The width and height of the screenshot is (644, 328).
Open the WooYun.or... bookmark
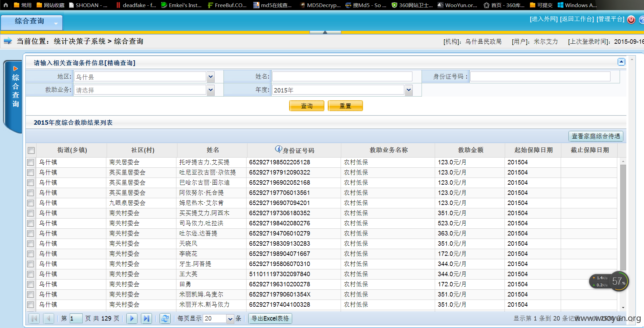click(457, 5)
